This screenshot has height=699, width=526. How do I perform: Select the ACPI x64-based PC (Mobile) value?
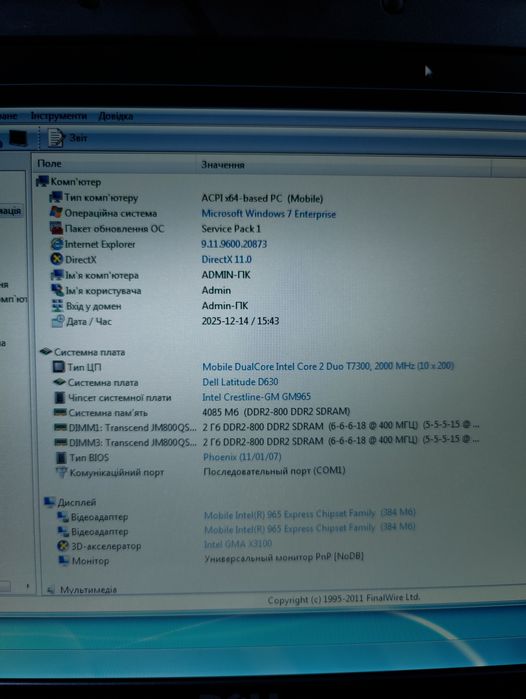click(x=262, y=198)
